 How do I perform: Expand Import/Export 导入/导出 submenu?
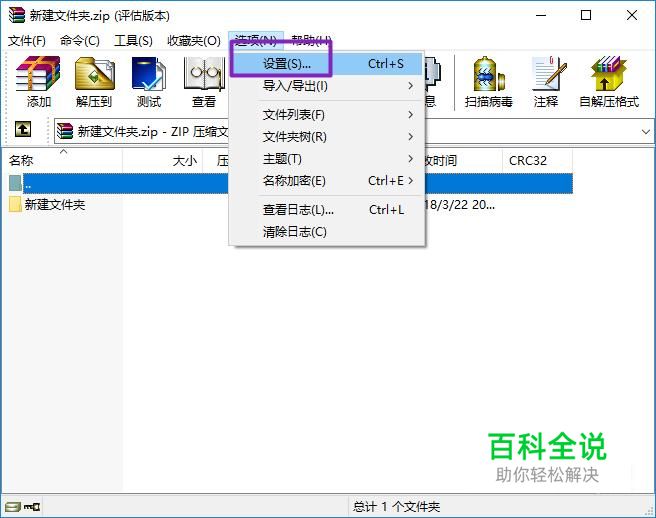(x=327, y=86)
